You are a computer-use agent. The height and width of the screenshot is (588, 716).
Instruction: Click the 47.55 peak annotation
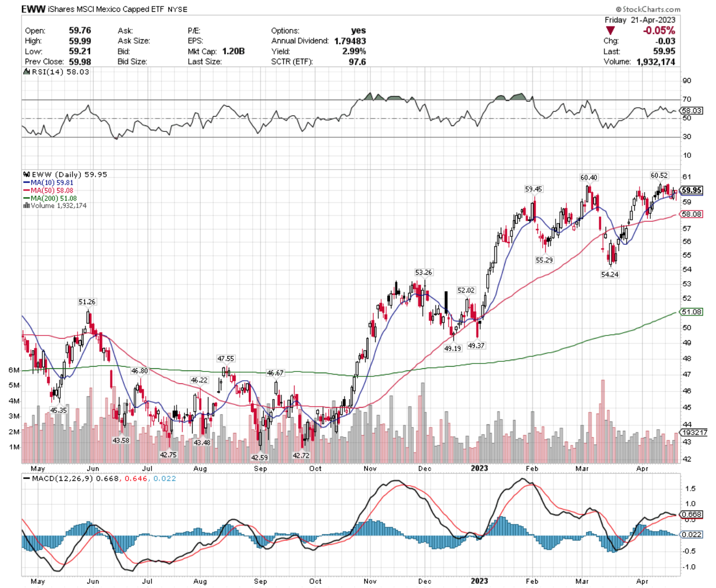coord(226,359)
